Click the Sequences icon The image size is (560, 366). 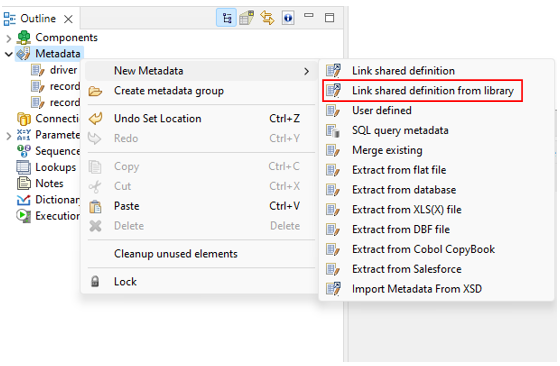[24, 151]
